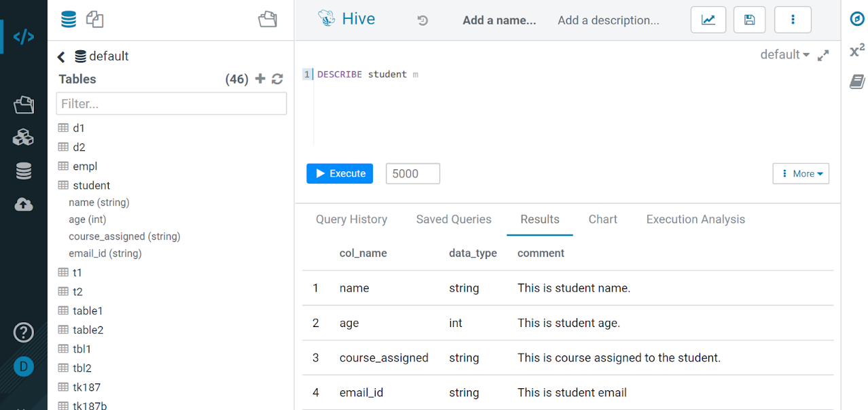
Task: Open the three-dot overflow menu near Save
Action: [793, 20]
